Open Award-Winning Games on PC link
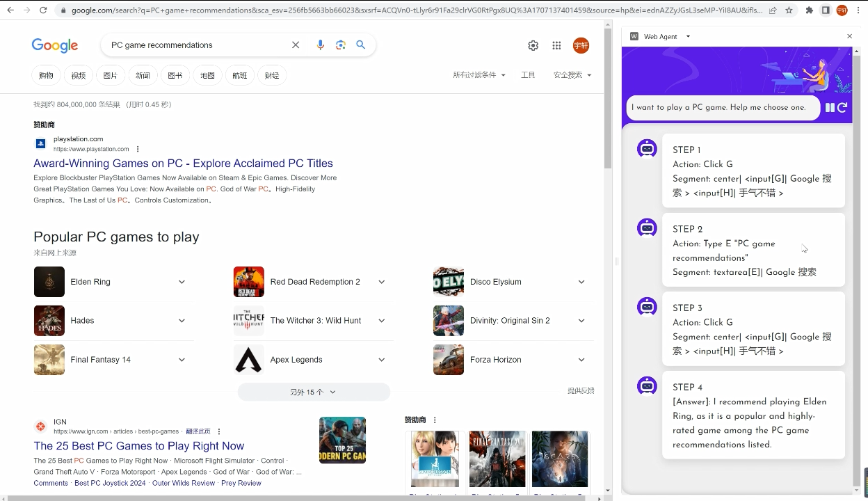The width and height of the screenshot is (868, 501). tap(183, 164)
